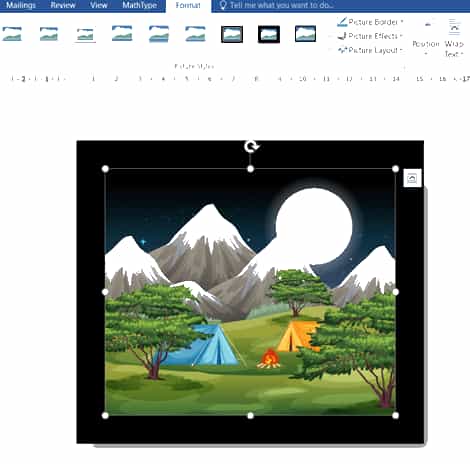Open the Review tab
This screenshot has height=464, width=470.
(63, 5)
